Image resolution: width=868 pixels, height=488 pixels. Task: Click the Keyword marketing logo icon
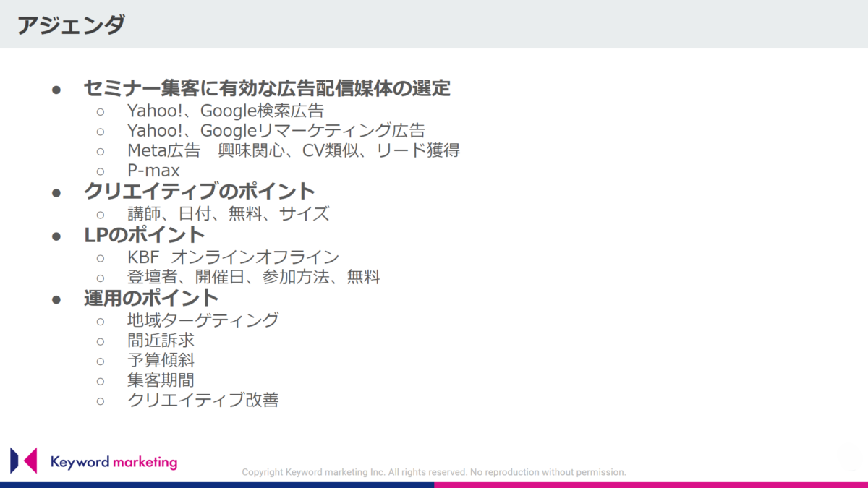(24, 461)
